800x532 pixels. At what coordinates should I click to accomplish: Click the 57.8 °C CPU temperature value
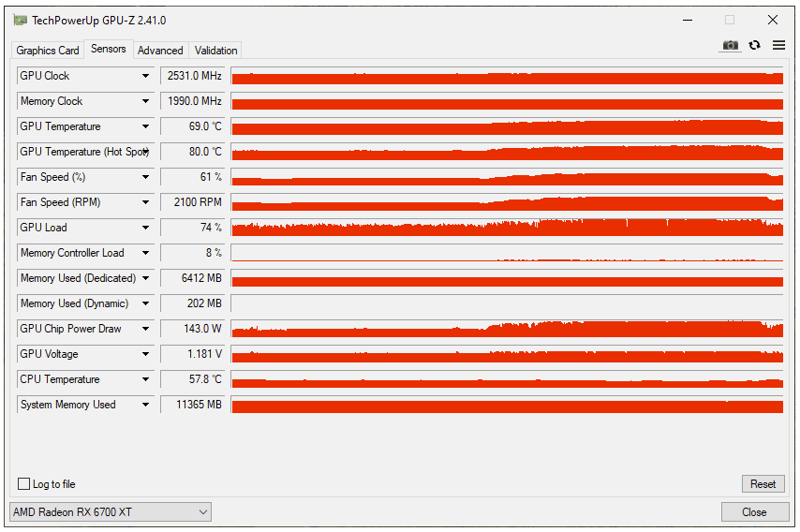[x=193, y=379]
